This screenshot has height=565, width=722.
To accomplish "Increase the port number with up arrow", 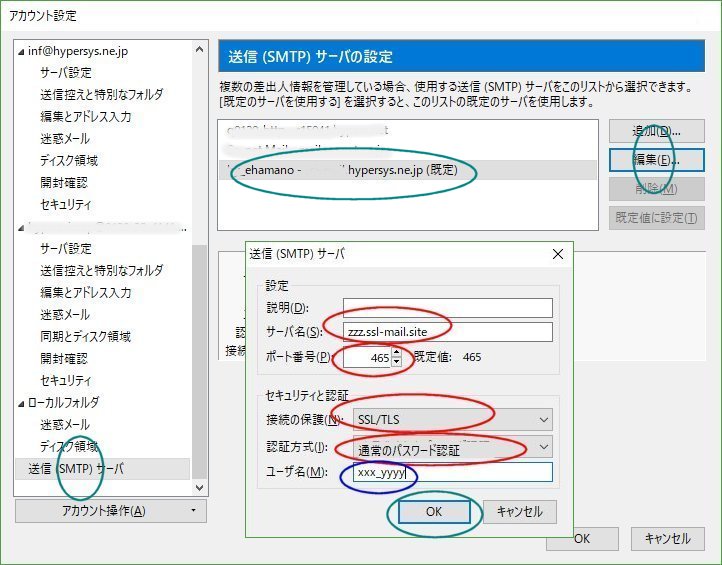I will pos(396,353).
